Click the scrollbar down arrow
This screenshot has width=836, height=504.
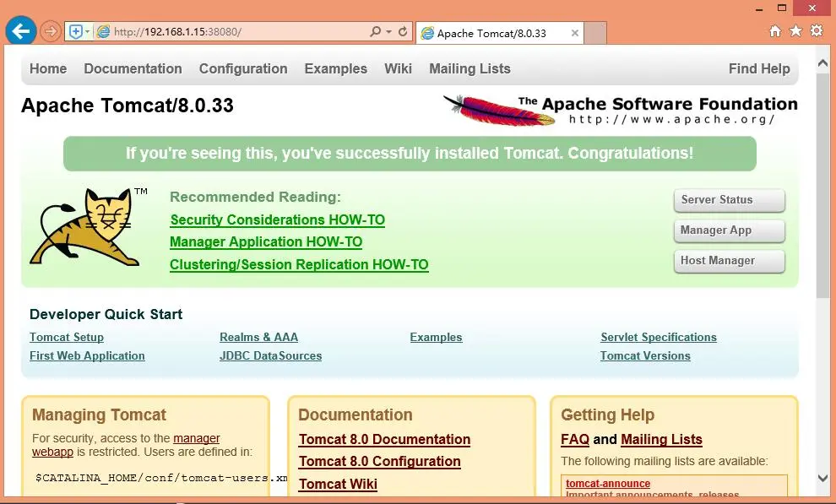click(x=822, y=479)
